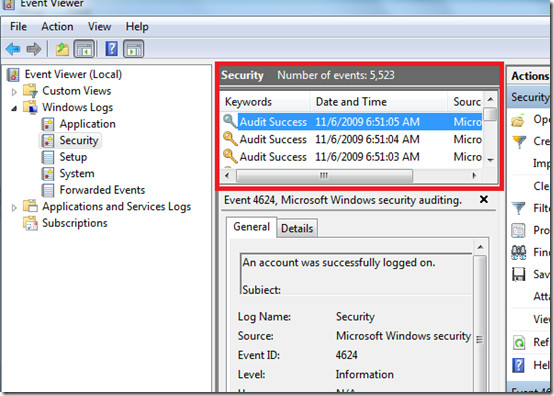Open the View menu
554x396 pixels.
click(x=99, y=26)
